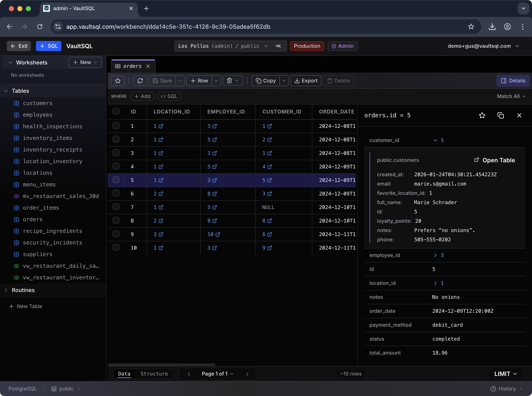The width and height of the screenshot is (532, 396).
Task: Select the checkbox for order row 5
Action: pyautogui.click(x=116, y=180)
